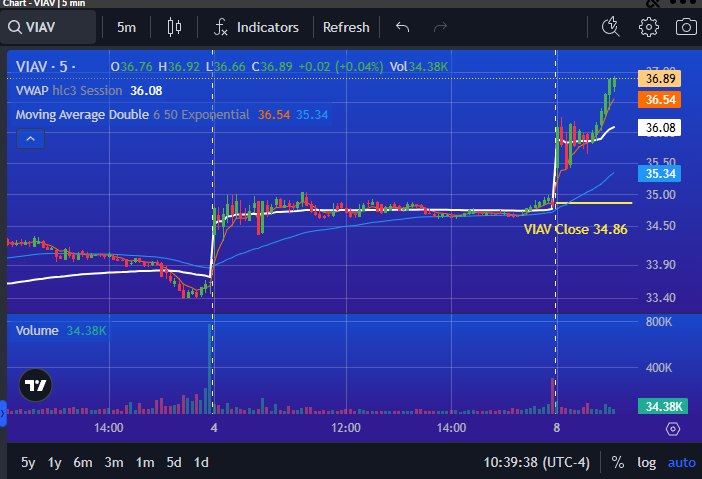
Task: Open time axis settings hexagon icon
Action: (672, 429)
